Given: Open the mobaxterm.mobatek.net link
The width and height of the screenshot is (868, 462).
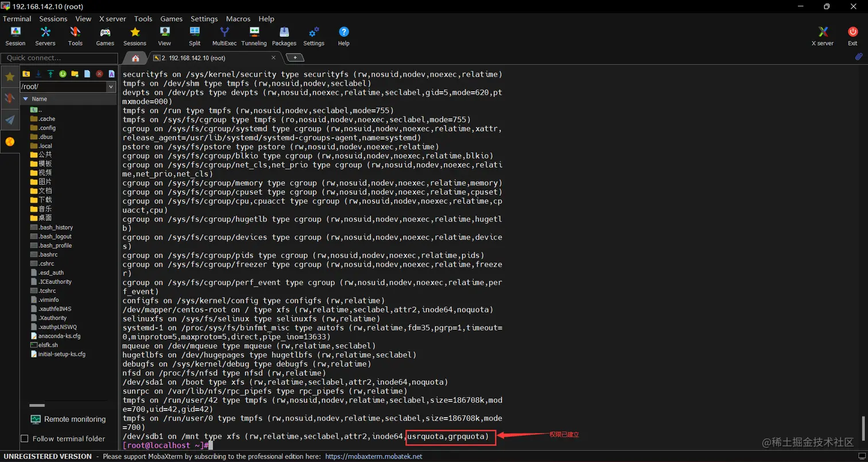Looking at the screenshot, I should [374, 456].
